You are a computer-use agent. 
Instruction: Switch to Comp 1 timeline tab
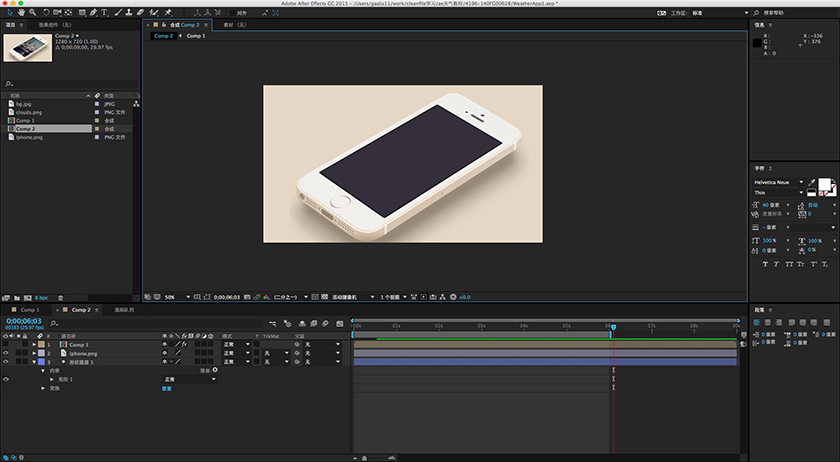coord(29,310)
